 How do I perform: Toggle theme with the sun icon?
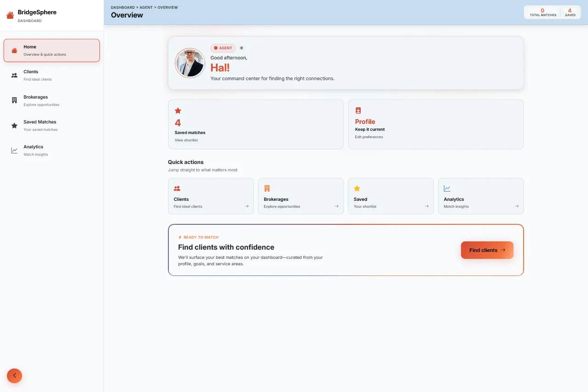(x=242, y=48)
